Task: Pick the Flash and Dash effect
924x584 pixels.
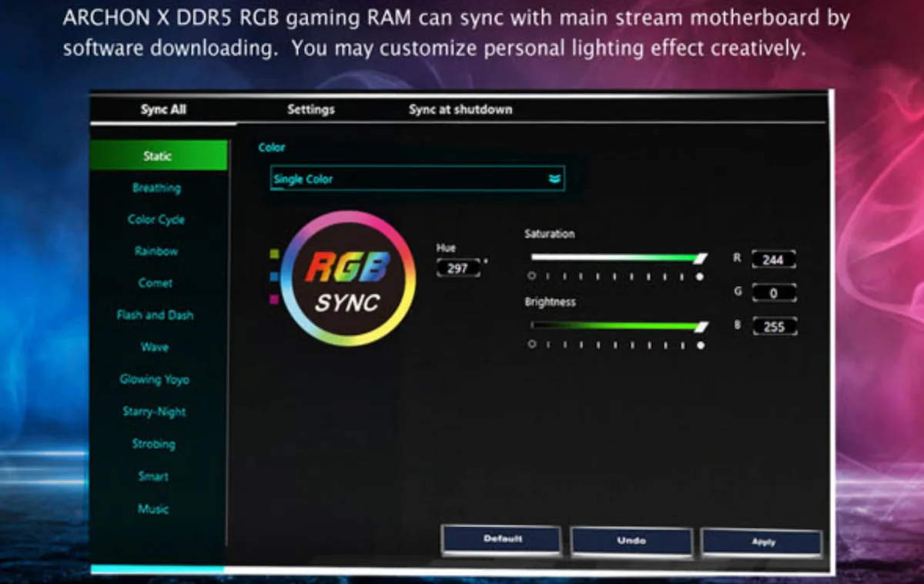Action: pyautogui.click(x=156, y=315)
